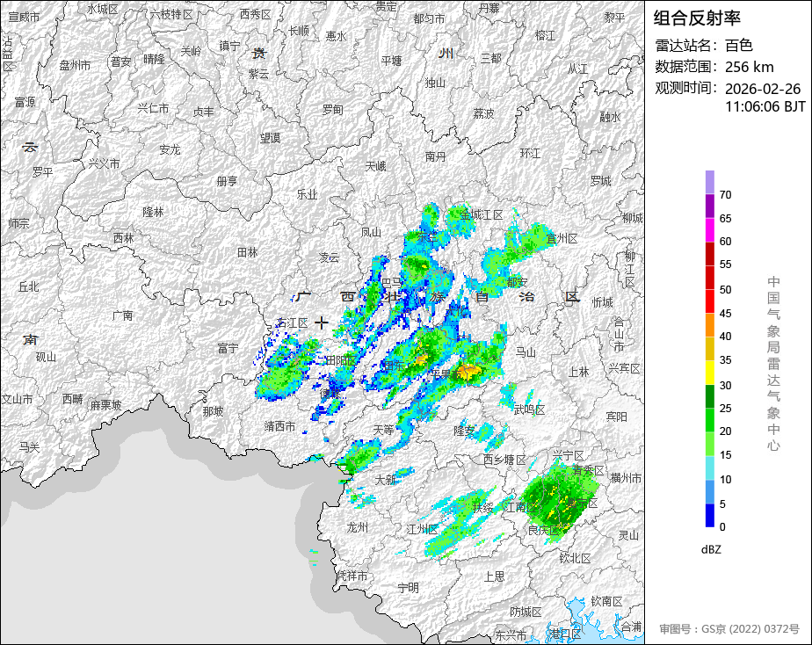Click the 南丹 map label
The width and height of the screenshot is (812, 645).
click(x=434, y=156)
